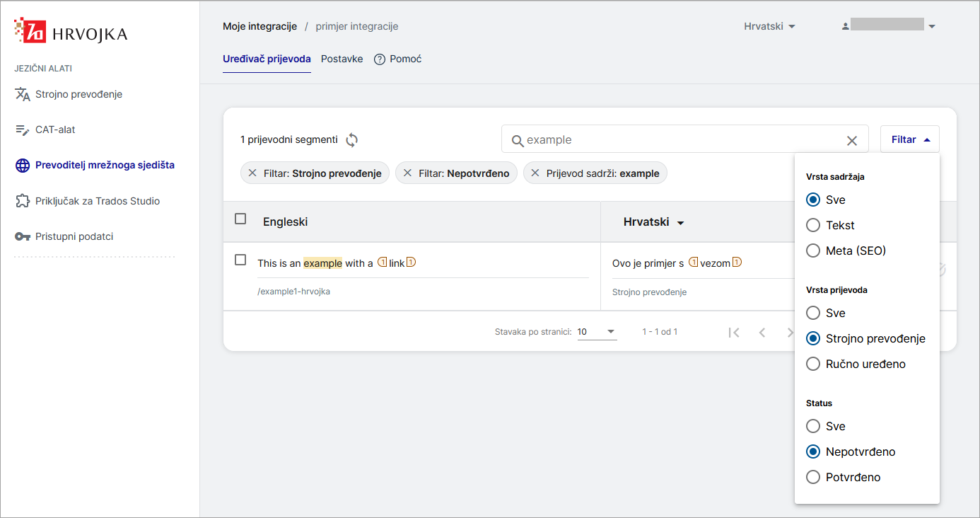Remove the Strojno prevođenje filter chip

pyautogui.click(x=252, y=173)
